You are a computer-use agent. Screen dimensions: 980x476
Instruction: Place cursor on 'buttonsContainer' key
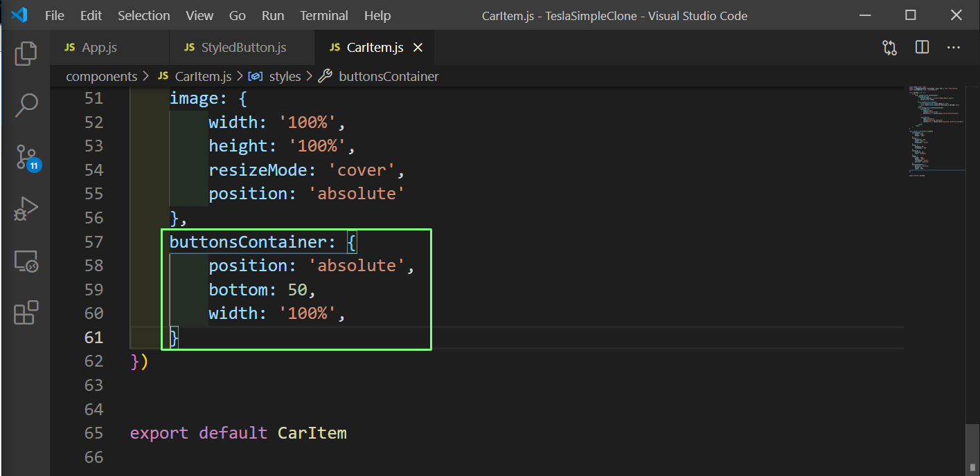(x=247, y=241)
